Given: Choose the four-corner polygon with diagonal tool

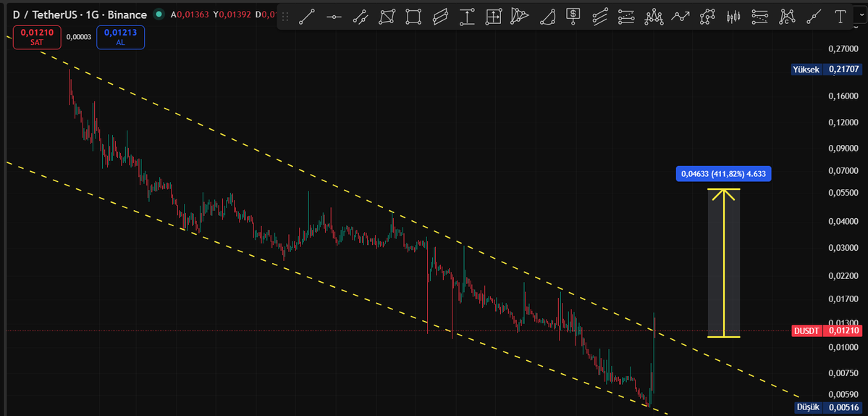Looking at the screenshot, I should [387, 17].
